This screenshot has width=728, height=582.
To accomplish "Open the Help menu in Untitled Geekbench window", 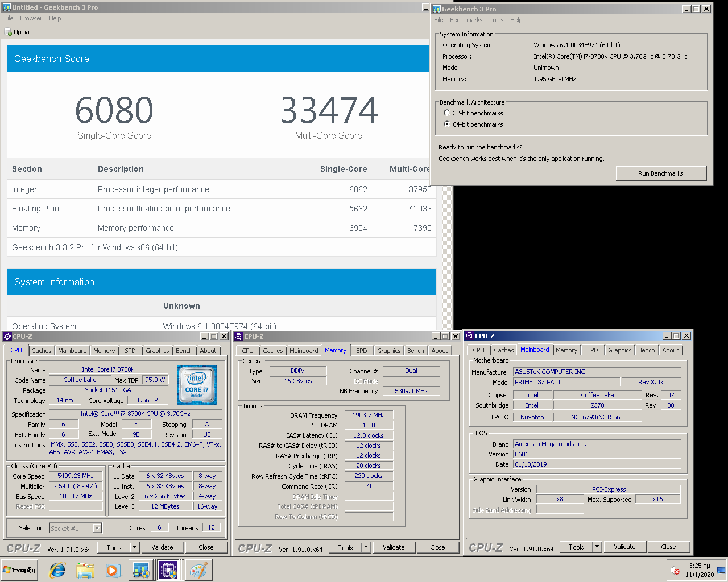I will click(x=55, y=18).
